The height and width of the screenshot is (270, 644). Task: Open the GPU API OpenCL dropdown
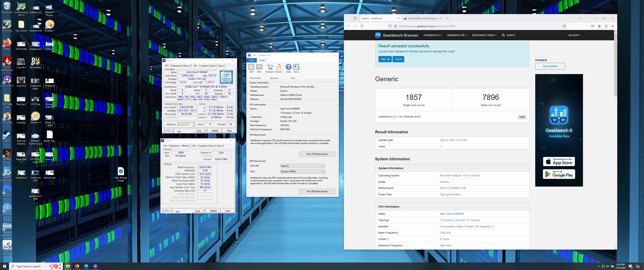pos(303,166)
